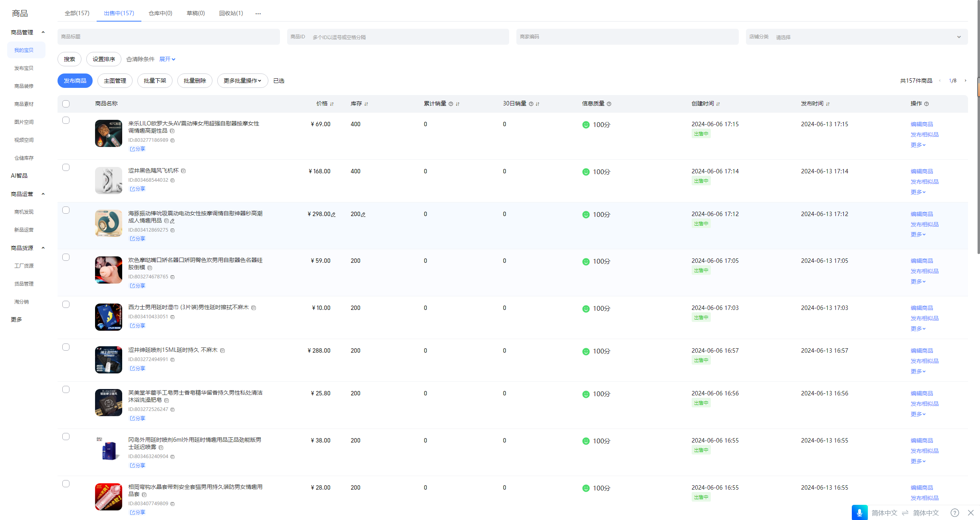Switch to the 草稿(0) tab
The height and width of the screenshot is (520, 980).
pos(196,13)
